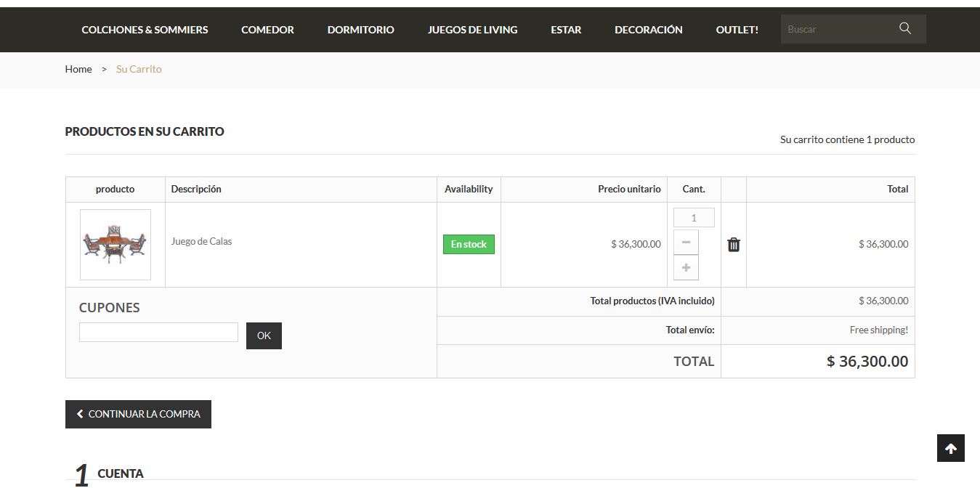Screen dimensions: 980x488
Task: Delete Juego de Calas with trash icon
Action: tap(734, 245)
